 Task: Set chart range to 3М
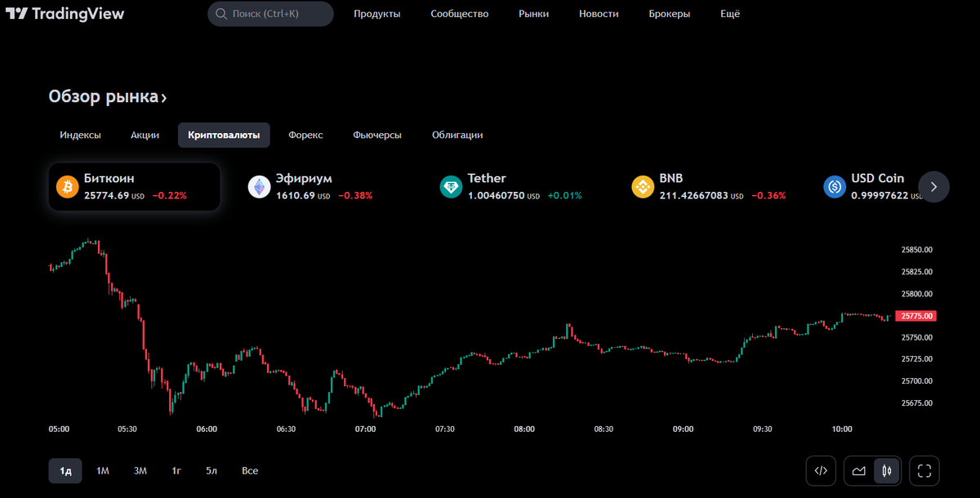(140, 471)
